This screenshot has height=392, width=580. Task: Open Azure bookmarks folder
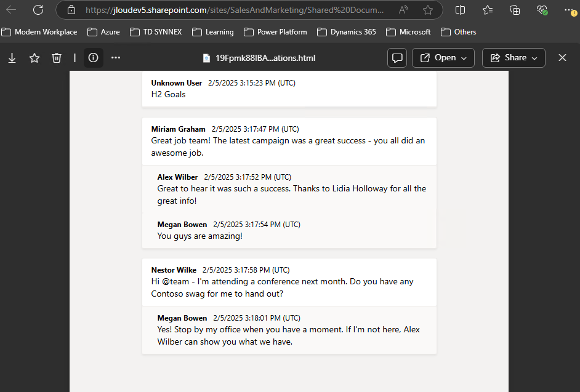103,32
